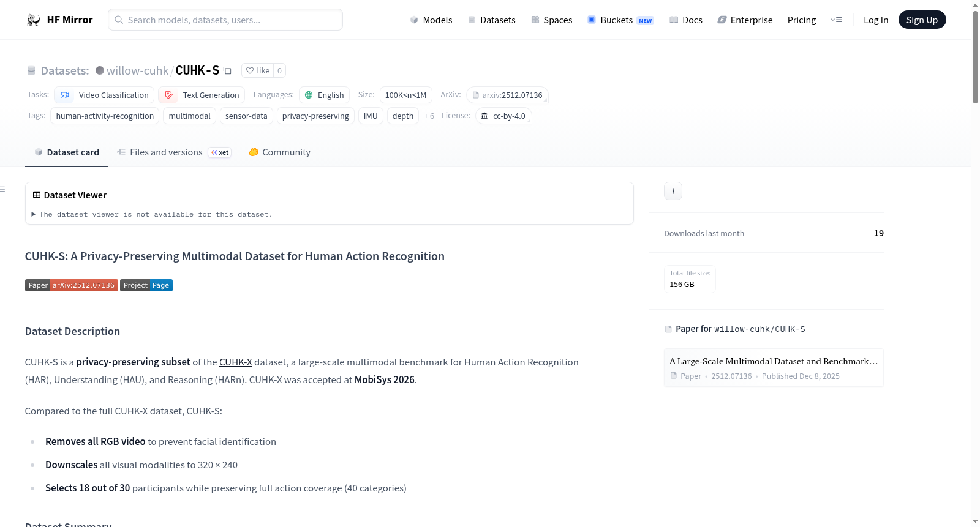The width and height of the screenshot is (980, 527).
Task: Open the Paper arXiv badge in card
Action: pos(72,285)
